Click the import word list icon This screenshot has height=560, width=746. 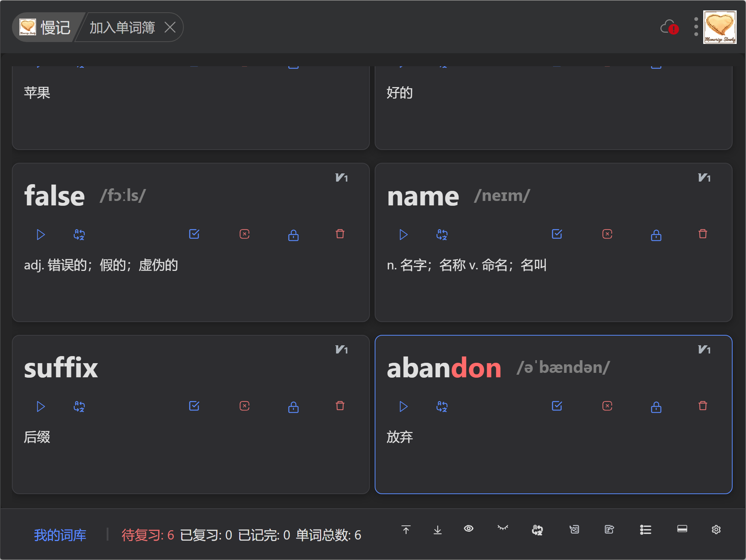(x=574, y=529)
